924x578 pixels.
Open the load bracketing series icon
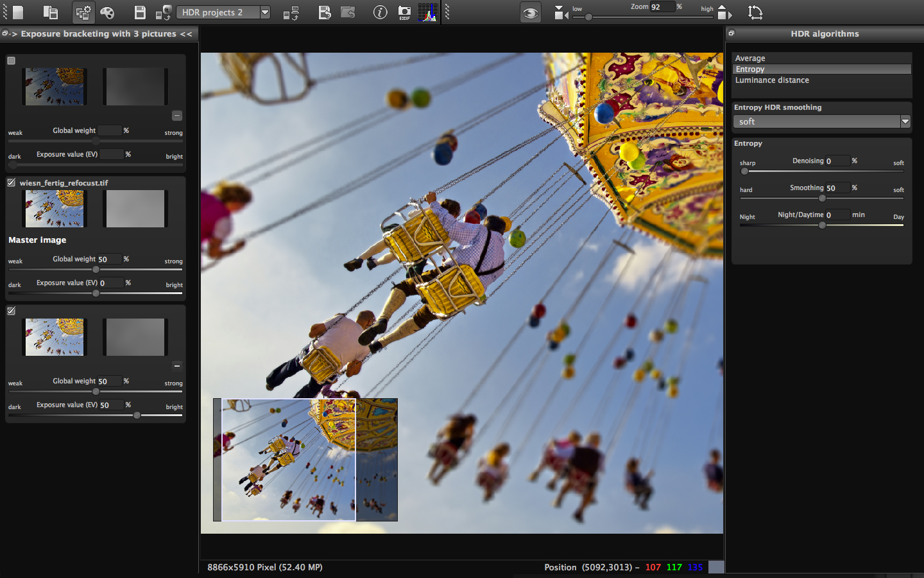tap(50, 12)
